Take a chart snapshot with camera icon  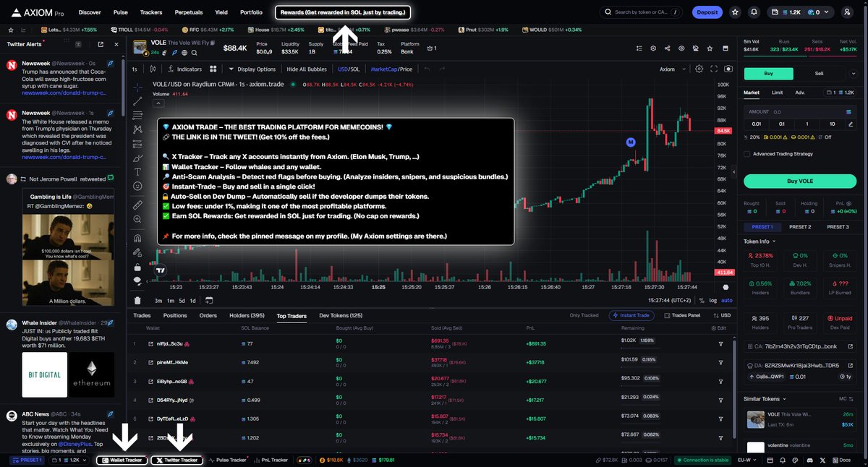[x=728, y=69]
